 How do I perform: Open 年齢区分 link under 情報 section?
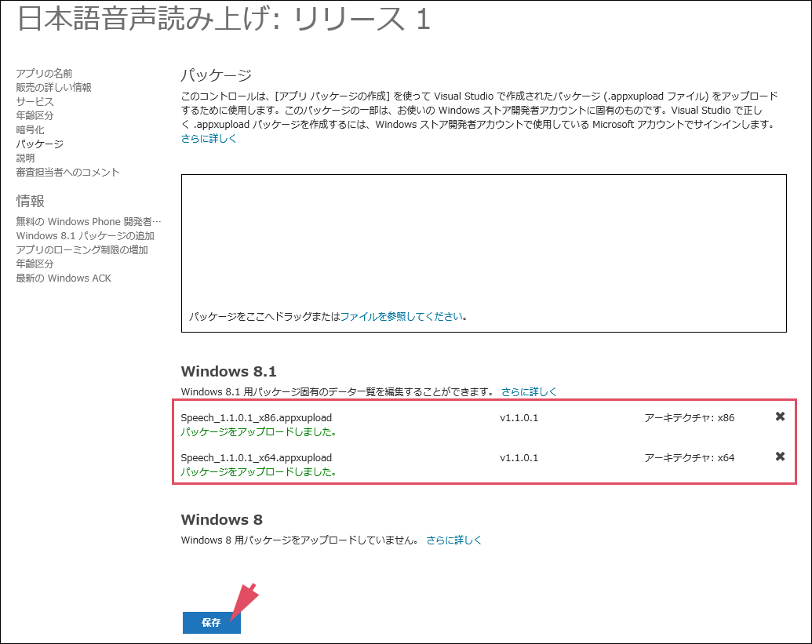[35, 264]
